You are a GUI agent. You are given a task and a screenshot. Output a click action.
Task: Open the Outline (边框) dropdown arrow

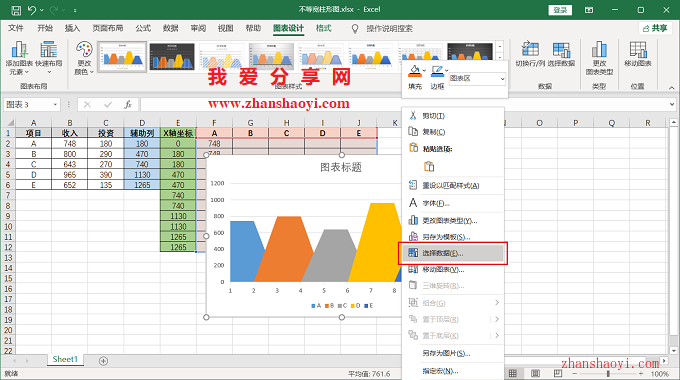(446, 70)
